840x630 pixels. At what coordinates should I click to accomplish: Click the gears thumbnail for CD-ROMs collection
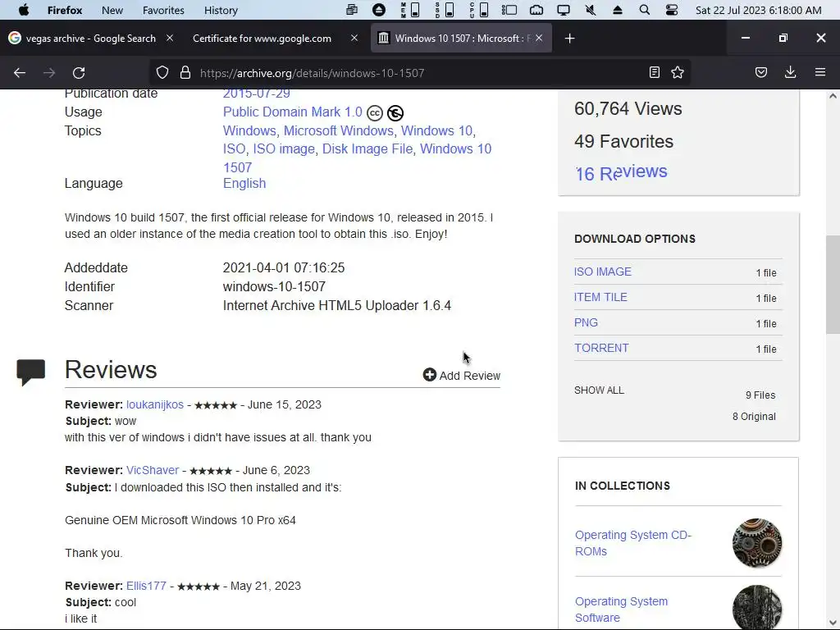coord(757,543)
